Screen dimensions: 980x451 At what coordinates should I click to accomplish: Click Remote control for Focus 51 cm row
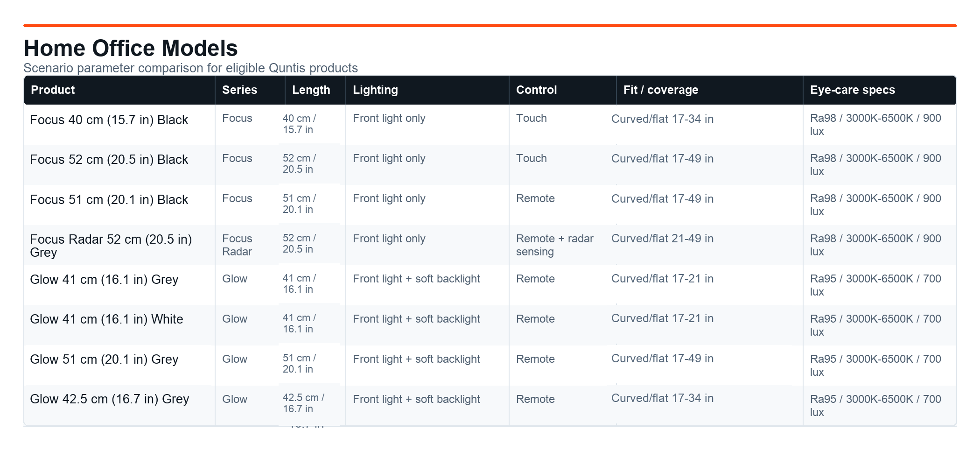coord(535,198)
